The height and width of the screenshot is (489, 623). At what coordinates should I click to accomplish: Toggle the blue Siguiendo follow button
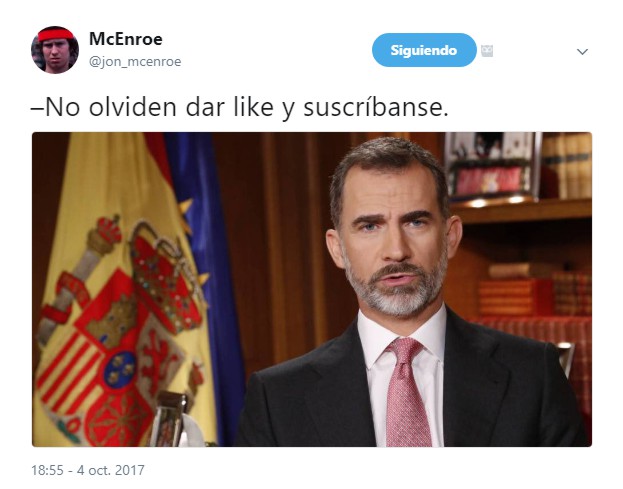[424, 50]
